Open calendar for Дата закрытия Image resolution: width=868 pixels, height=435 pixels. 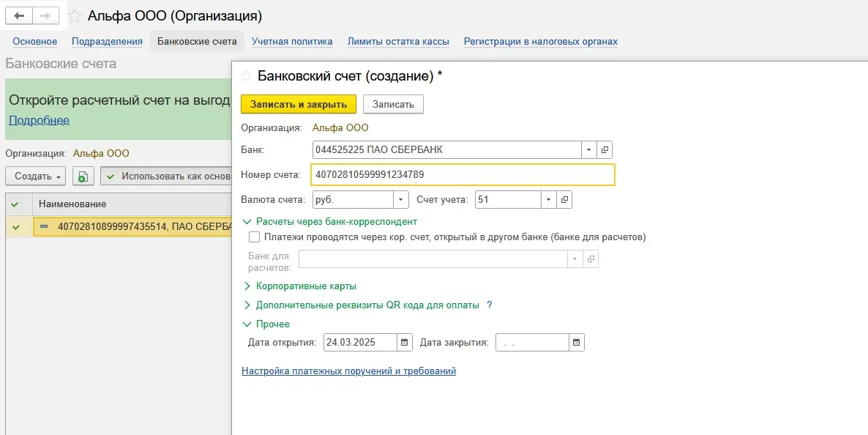coord(577,342)
